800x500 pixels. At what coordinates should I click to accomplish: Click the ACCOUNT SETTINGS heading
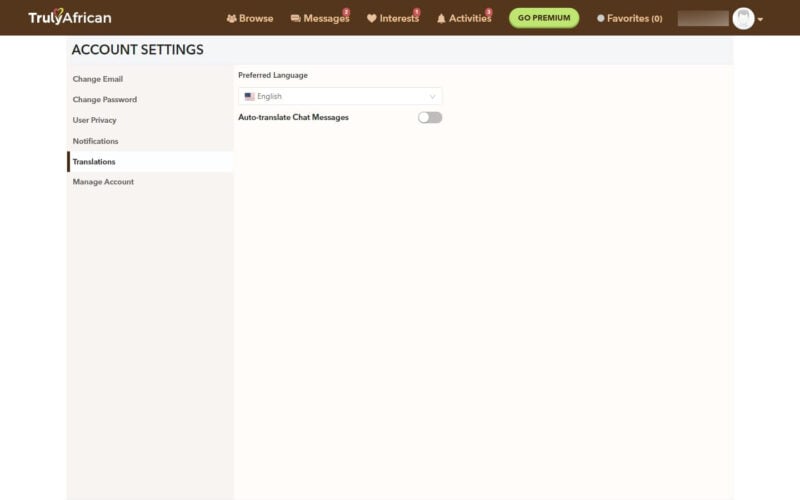[138, 49]
